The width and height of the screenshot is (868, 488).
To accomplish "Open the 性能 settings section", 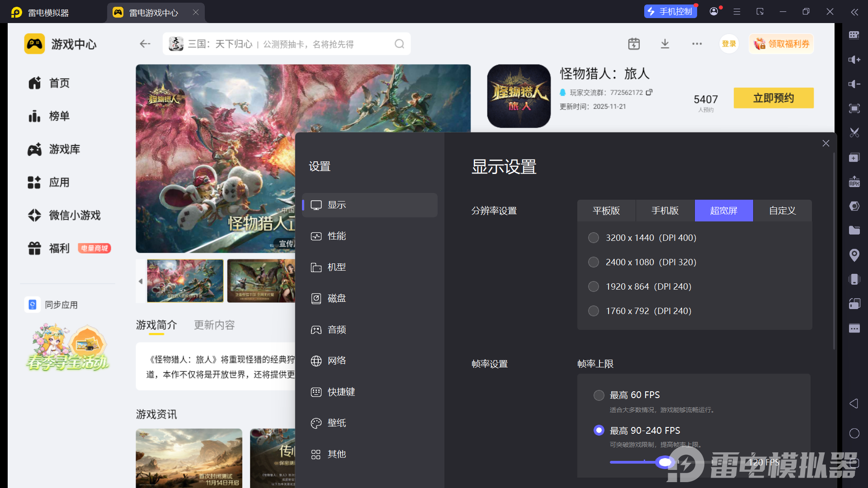I will click(337, 236).
